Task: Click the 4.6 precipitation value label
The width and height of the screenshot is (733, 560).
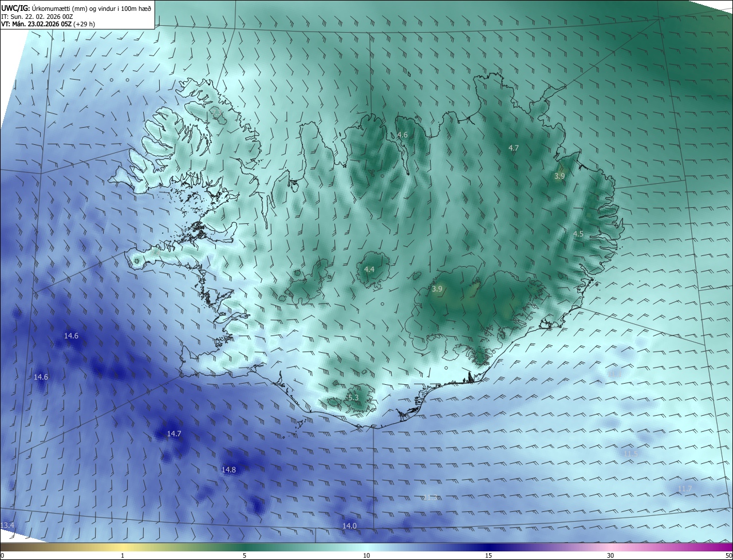Action: 403,135
